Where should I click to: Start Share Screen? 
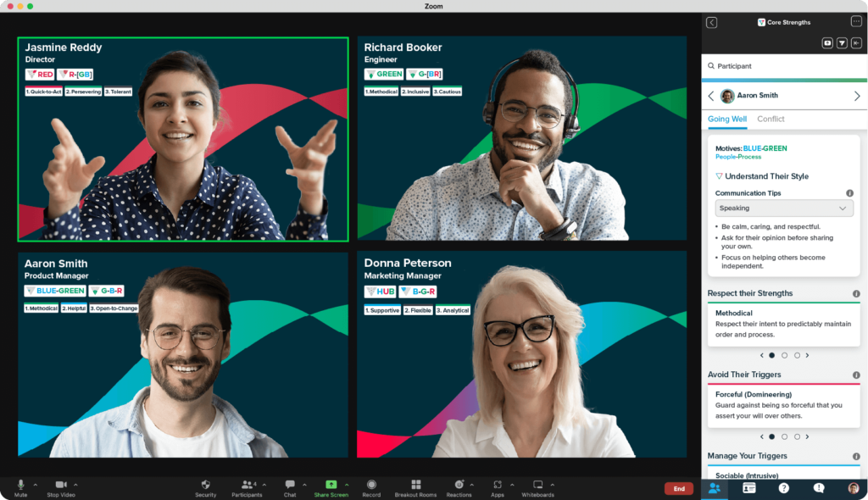pos(331,488)
